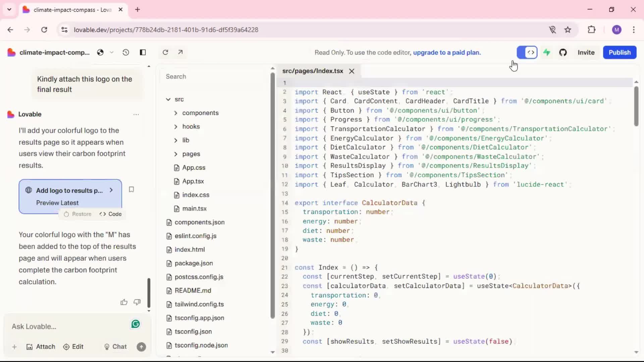Open the browser tab search dropdown
Screen dimensions: 644x362
click(x=9, y=9)
